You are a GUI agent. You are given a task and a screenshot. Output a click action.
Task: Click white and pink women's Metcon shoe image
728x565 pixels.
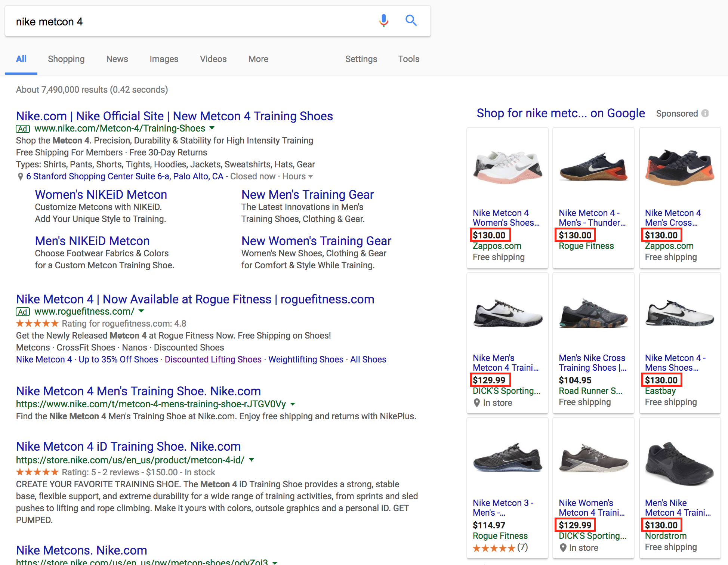(508, 168)
